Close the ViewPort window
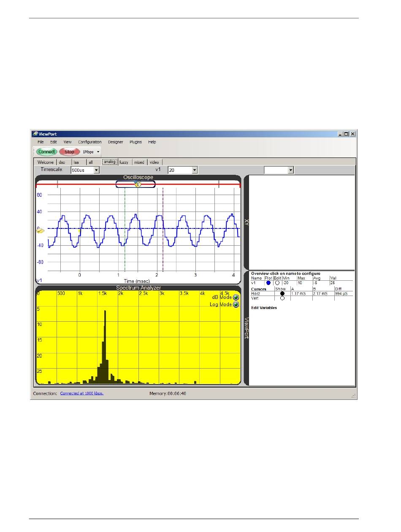401x532 pixels. click(353, 133)
